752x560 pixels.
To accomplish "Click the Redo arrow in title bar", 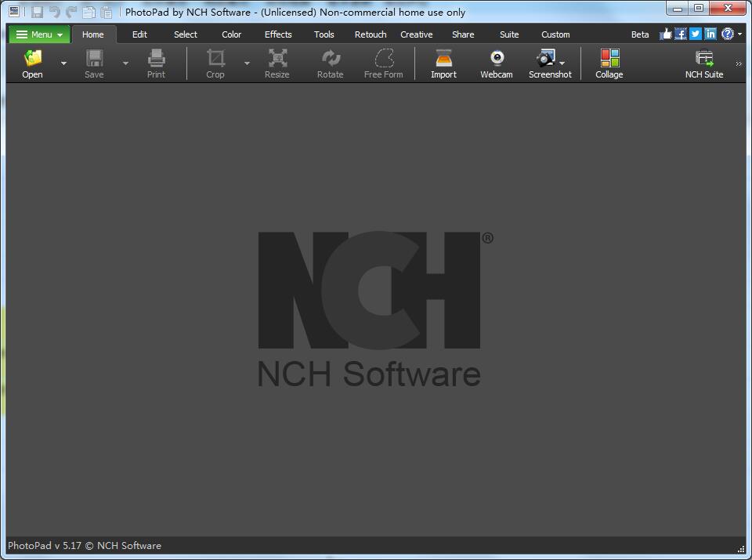I will [x=71, y=12].
